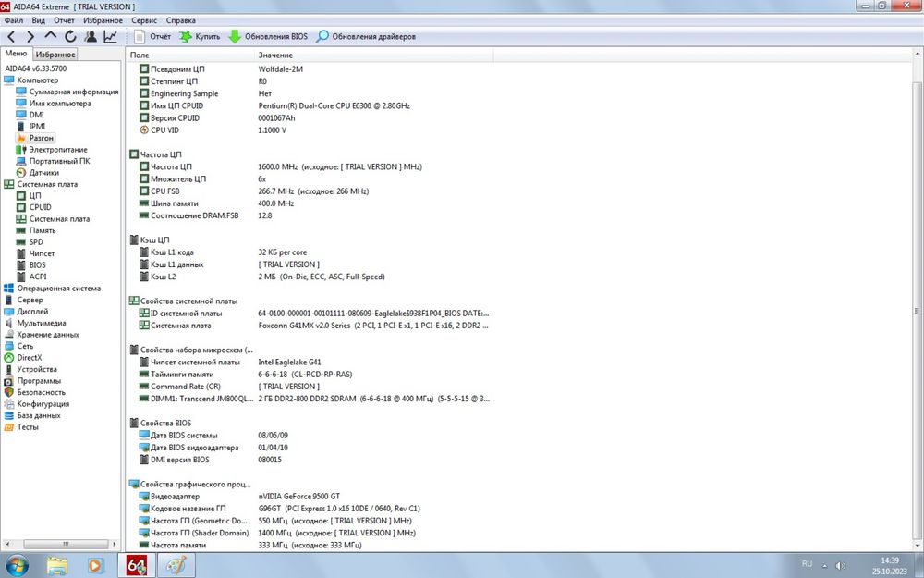Click the Forward navigation arrow
The image size is (924, 578).
pyautogui.click(x=30, y=37)
